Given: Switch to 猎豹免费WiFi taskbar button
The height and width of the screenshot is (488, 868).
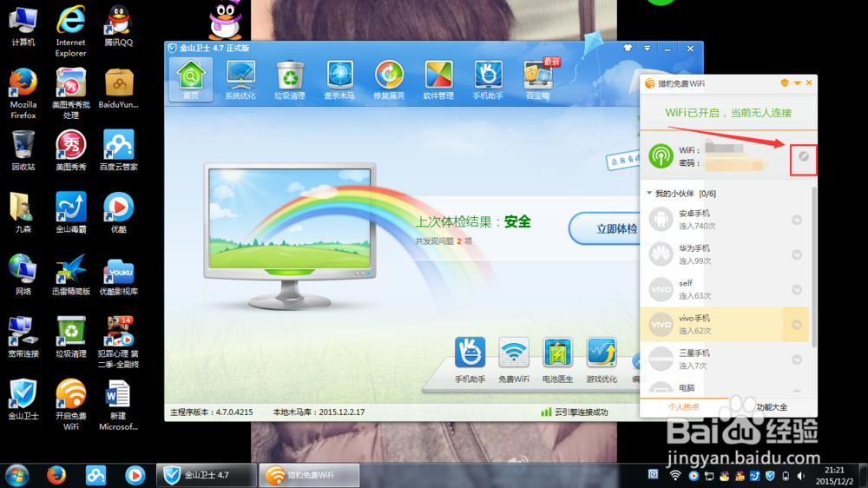Looking at the screenshot, I should pyautogui.click(x=310, y=475).
